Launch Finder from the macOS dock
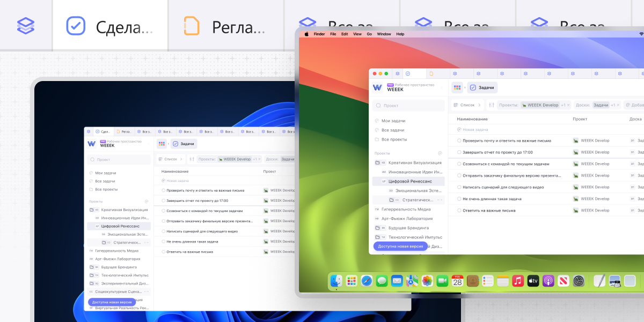 (336, 281)
